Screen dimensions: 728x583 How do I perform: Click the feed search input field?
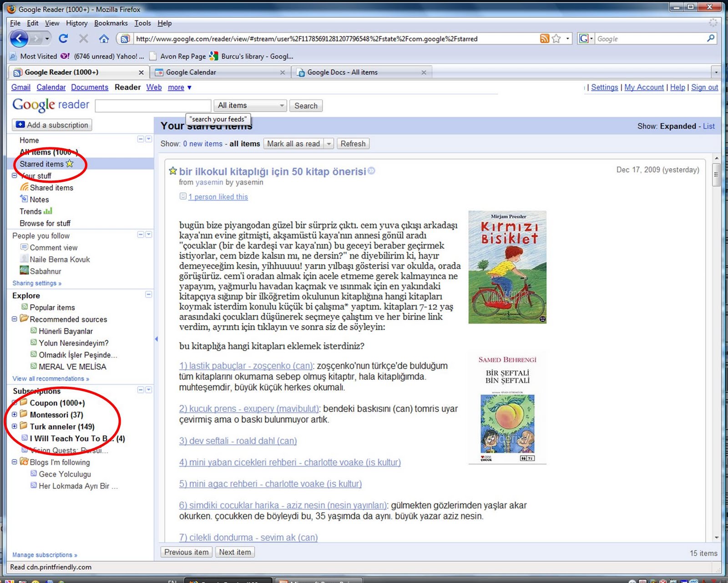click(153, 106)
